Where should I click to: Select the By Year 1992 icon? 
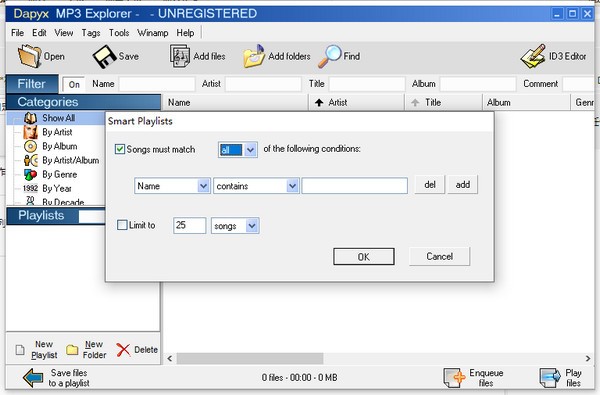pos(30,188)
